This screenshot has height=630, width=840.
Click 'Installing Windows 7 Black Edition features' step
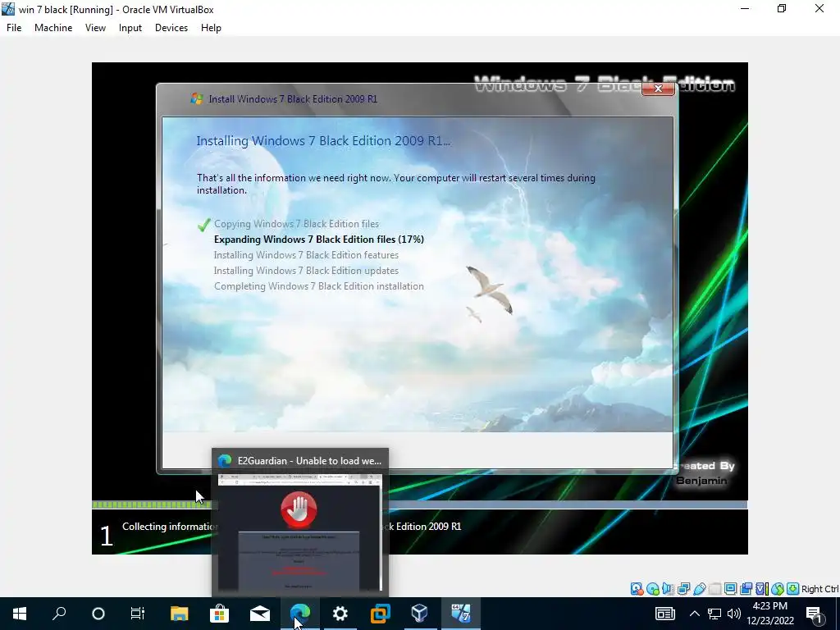pos(306,255)
